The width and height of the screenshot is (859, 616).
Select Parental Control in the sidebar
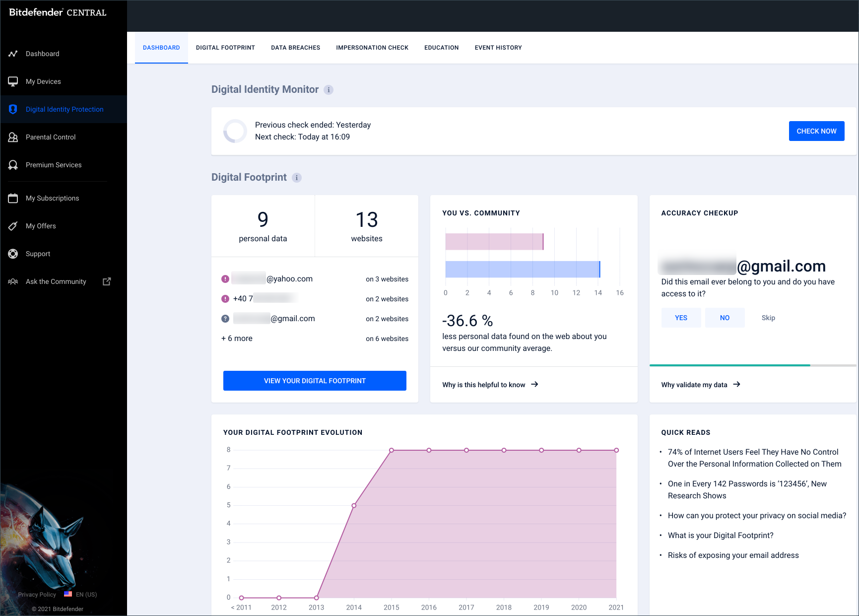(64, 137)
